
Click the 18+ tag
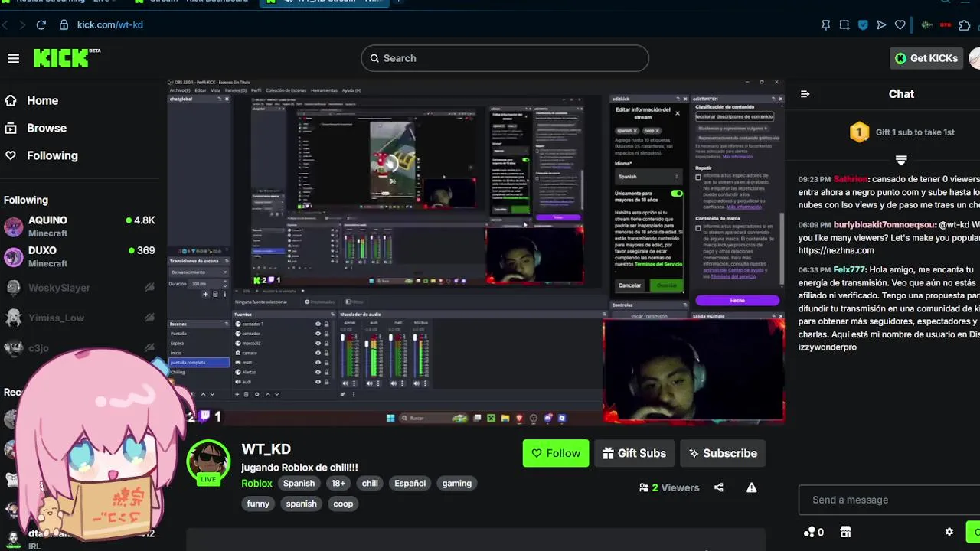pyautogui.click(x=338, y=483)
